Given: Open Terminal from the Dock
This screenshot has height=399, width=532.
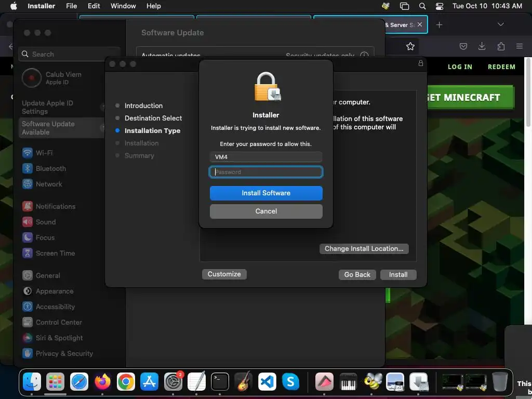Looking at the screenshot, I should point(220,381).
